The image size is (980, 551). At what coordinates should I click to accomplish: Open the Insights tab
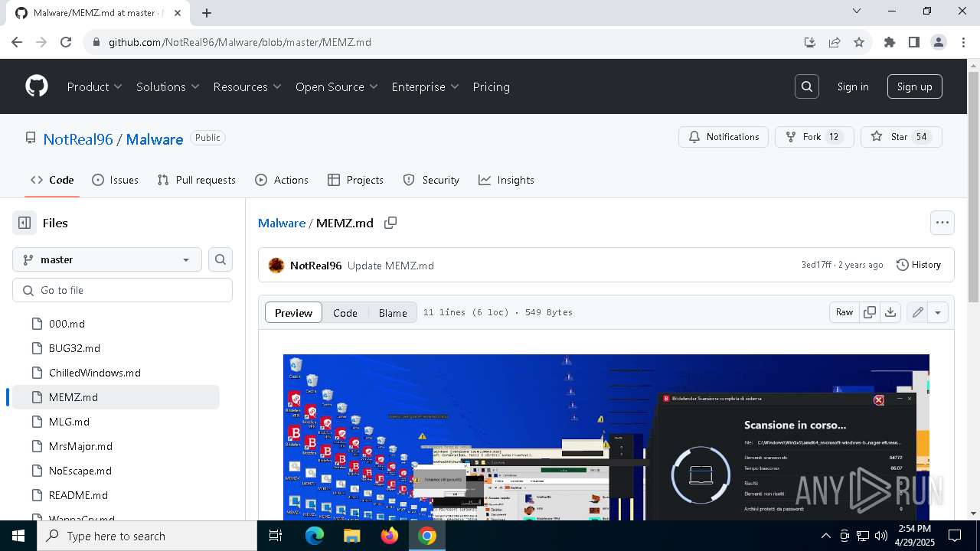(x=506, y=180)
